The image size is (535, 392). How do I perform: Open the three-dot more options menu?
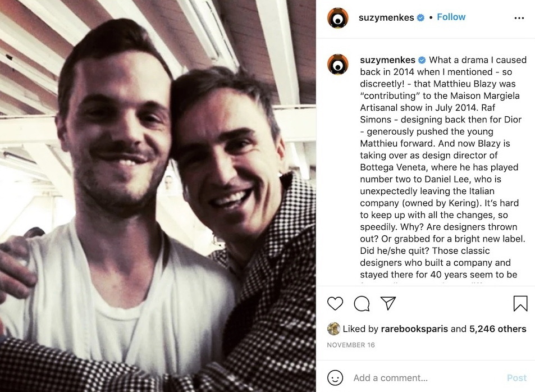tap(519, 18)
